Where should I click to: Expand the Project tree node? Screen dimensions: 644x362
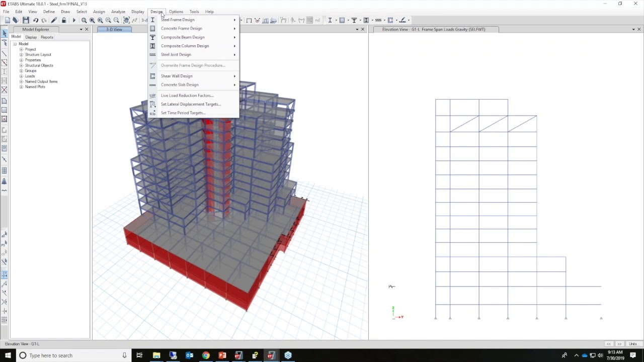pos(21,49)
